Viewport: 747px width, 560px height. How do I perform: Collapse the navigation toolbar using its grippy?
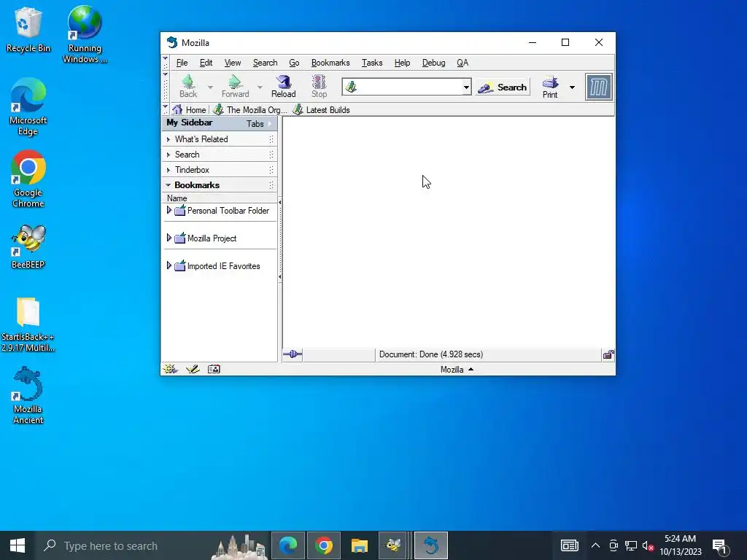[x=166, y=87]
